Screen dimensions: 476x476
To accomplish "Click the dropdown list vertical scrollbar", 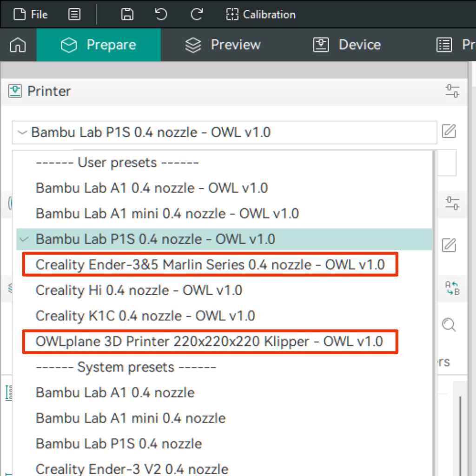I will [x=434, y=279].
